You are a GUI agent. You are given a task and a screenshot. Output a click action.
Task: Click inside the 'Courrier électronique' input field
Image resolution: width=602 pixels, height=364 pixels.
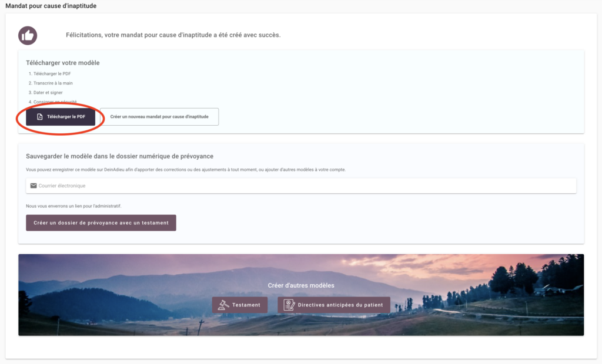(176, 186)
